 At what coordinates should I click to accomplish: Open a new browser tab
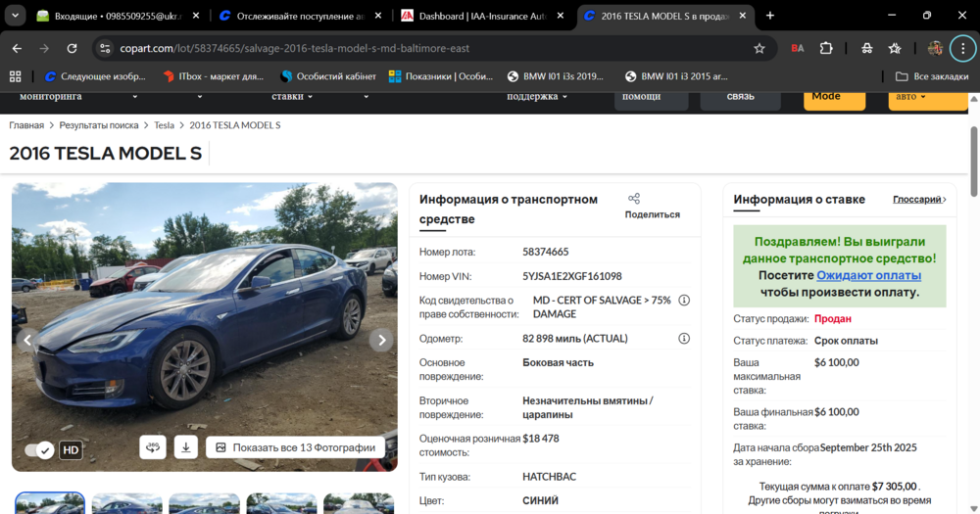coord(770,16)
